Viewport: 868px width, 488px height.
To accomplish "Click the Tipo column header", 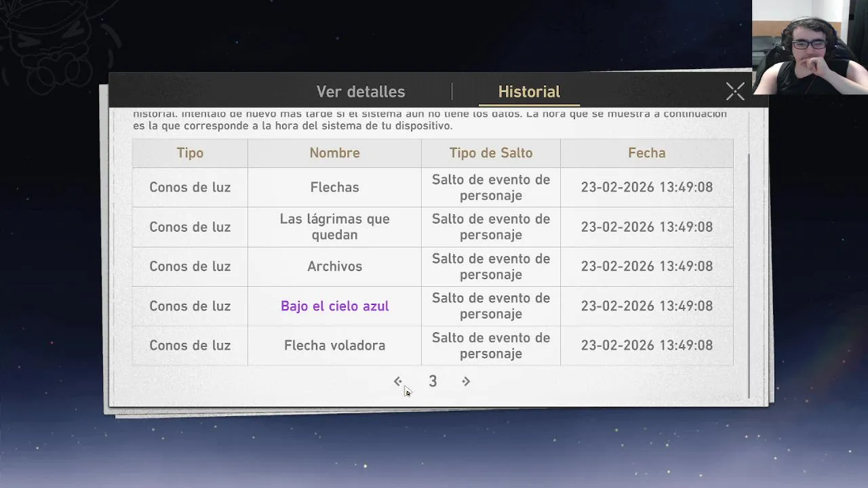I will coord(190,153).
